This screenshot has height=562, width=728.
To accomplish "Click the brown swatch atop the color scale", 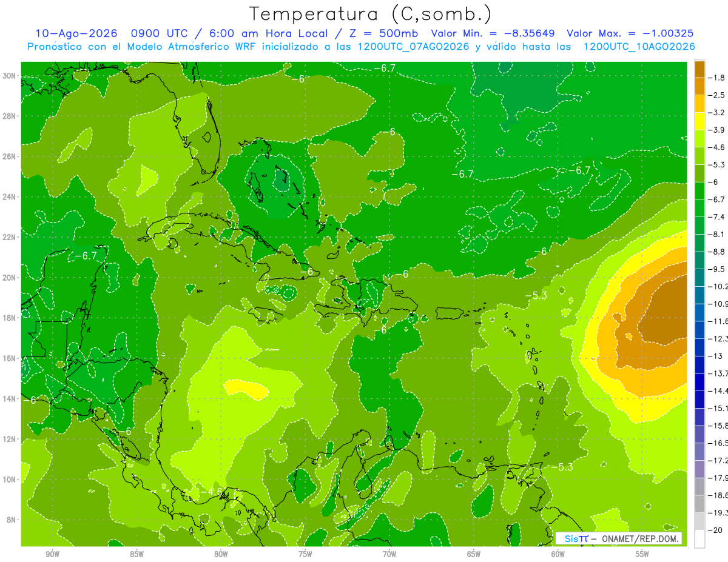I will point(699,69).
